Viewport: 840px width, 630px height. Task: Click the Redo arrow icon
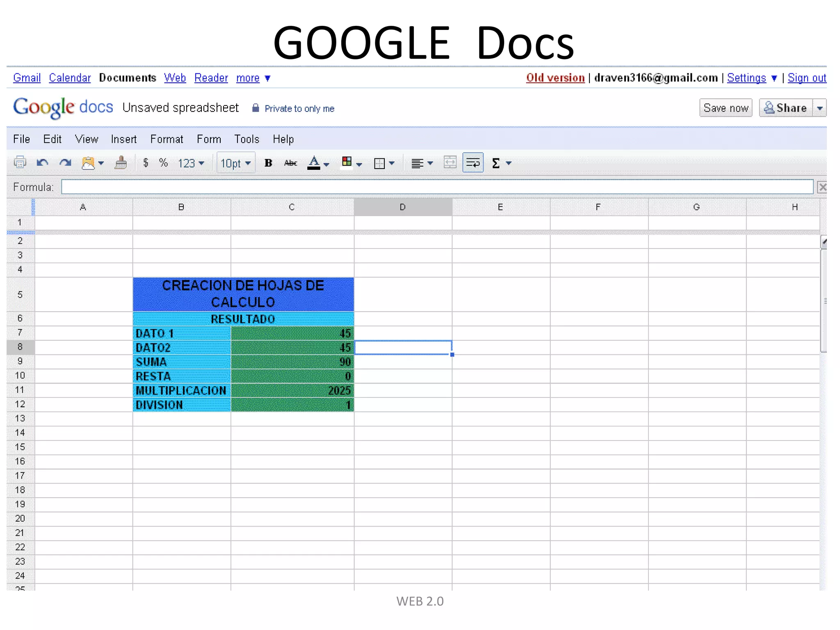click(65, 163)
